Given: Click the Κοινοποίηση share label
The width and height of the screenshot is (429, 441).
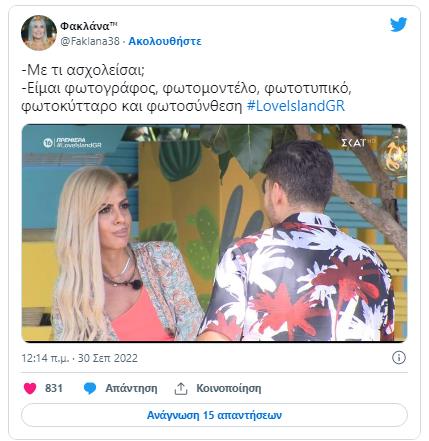Looking at the screenshot, I should point(229,389).
